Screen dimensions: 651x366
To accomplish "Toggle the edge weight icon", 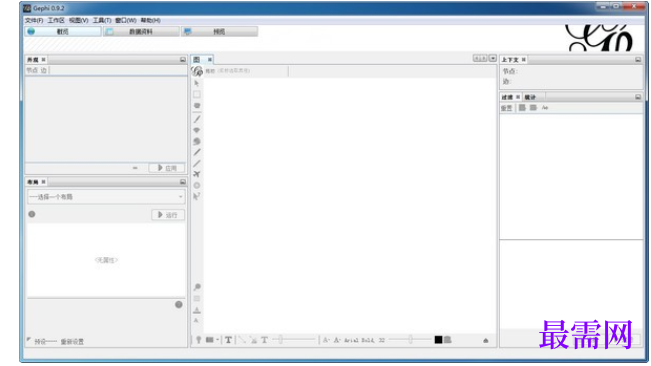I will pyautogui.click(x=253, y=340).
